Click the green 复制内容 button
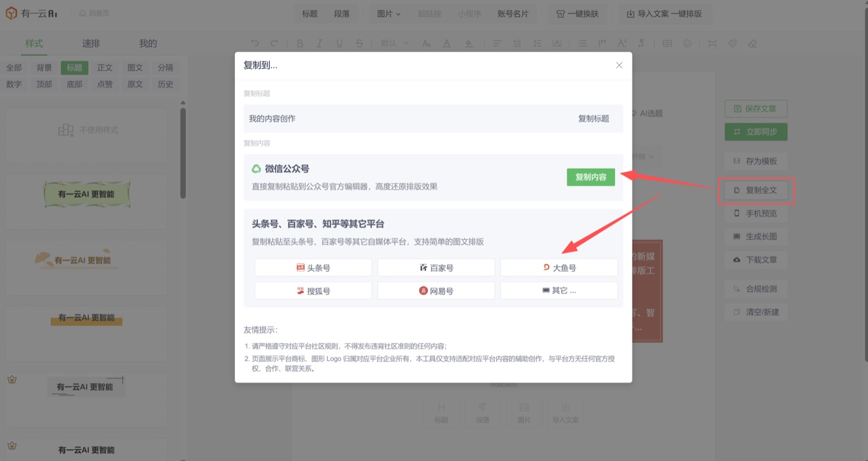The height and width of the screenshot is (461, 868). 591,177
